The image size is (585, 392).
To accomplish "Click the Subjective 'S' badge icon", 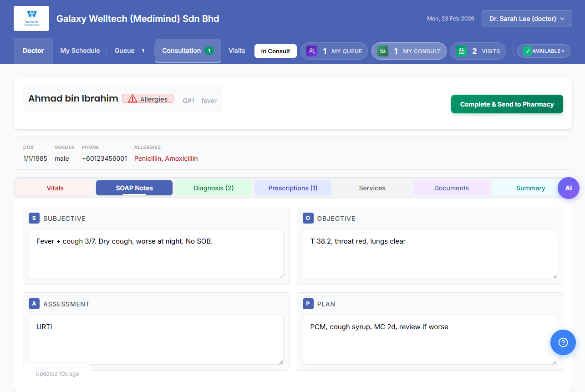I will click(x=34, y=218).
